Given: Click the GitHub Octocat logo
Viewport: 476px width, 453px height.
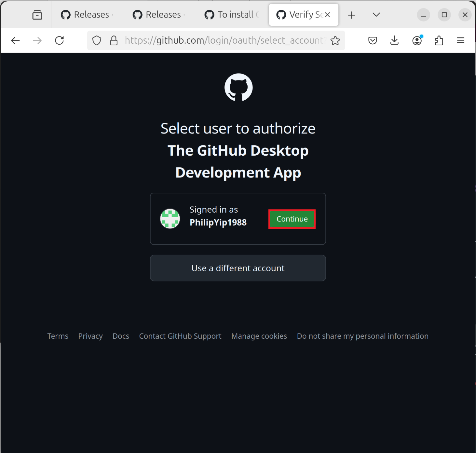Looking at the screenshot, I should [238, 87].
